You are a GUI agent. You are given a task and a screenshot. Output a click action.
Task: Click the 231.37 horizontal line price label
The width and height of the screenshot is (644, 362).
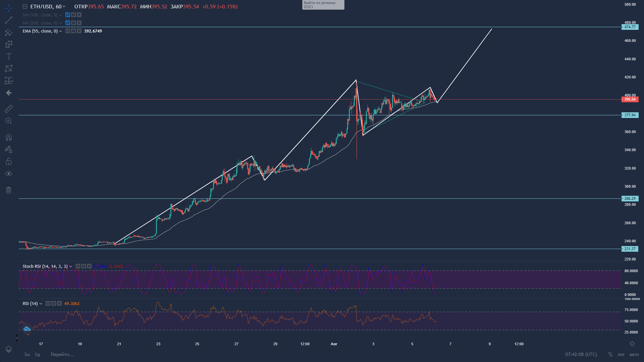pyautogui.click(x=630, y=249)
